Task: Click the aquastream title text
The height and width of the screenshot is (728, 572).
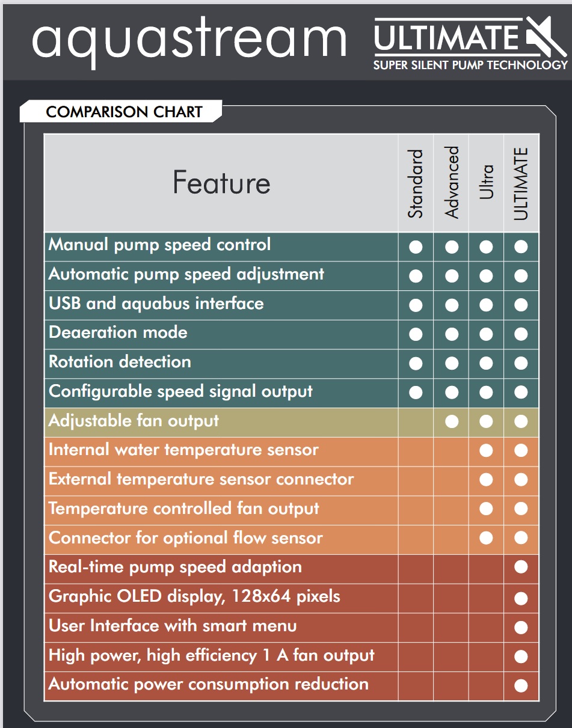Action: (x=189, y=40)
